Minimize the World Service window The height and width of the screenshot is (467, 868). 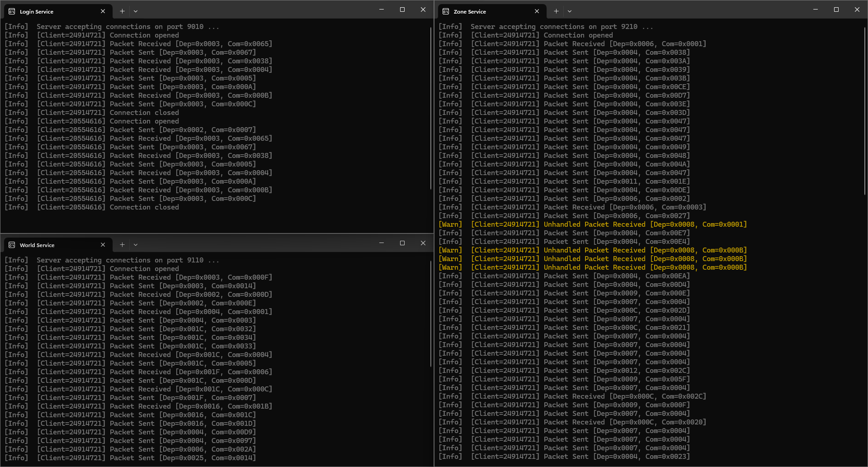pos(382,243)
